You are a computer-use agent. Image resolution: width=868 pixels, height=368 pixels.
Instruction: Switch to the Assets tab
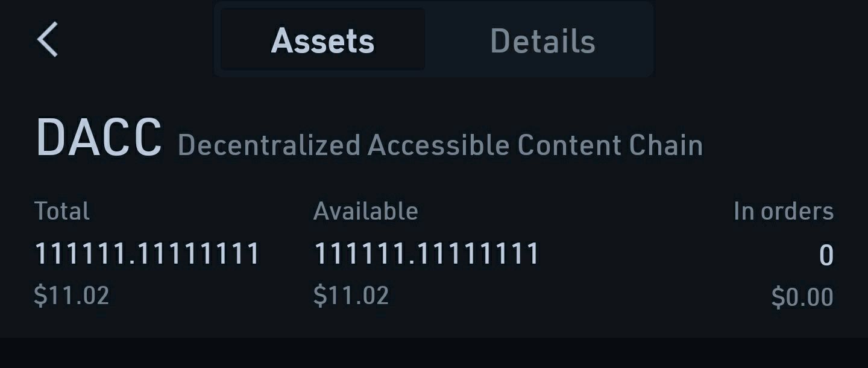pyautogui.click(x=322, y=40)
